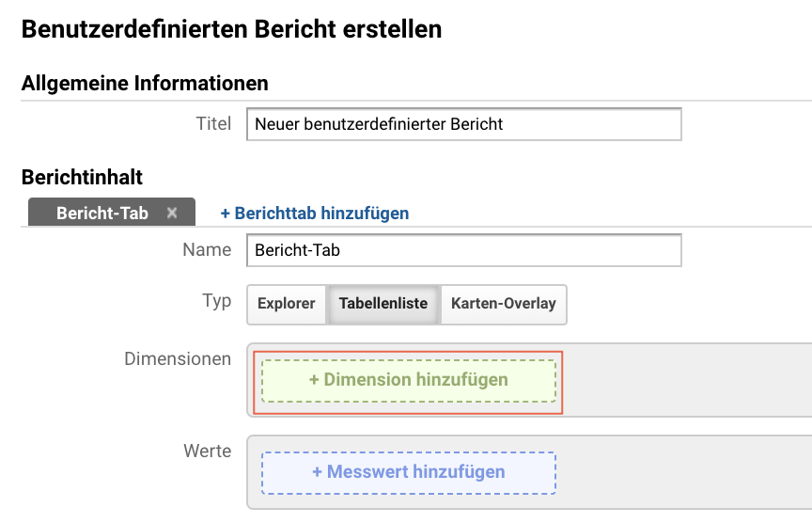
Task: Click the Dimensionen row label
Action: (178, 358)
